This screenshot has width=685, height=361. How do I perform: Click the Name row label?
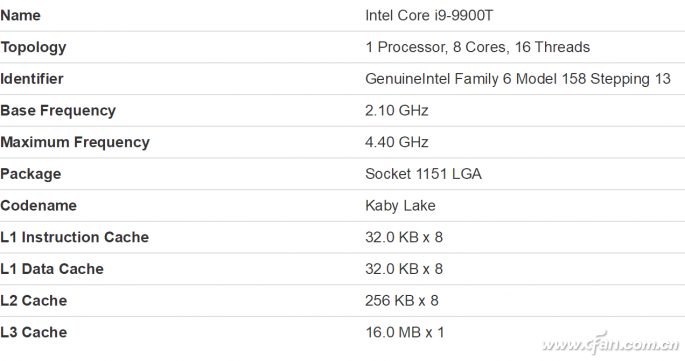pyautogui.click(x=21, y=15)
